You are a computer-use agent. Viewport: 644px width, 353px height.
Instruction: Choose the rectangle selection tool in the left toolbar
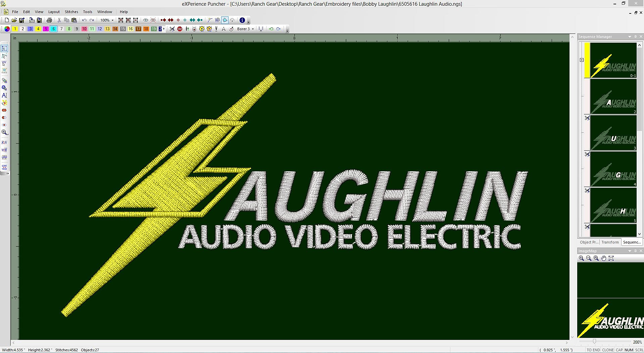pos(4,48)
